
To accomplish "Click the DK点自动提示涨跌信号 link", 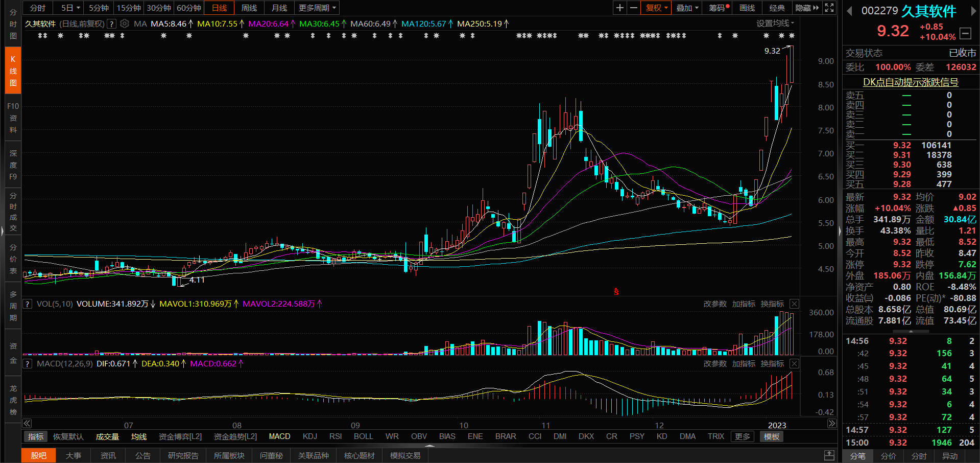I will pos(911,82).
